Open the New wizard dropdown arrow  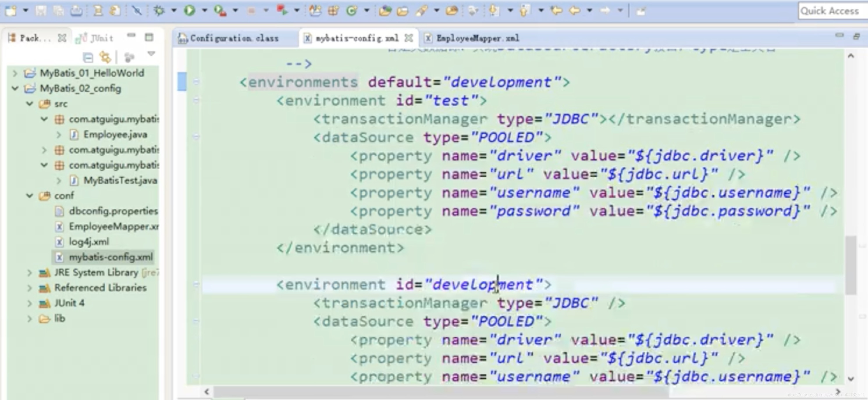tap(26, 10)
